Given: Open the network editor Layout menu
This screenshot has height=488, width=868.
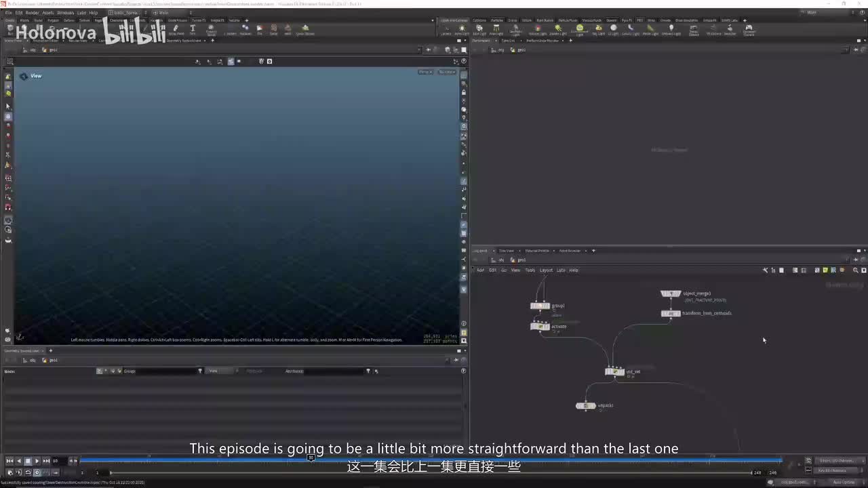Looking at the screenshot, I should click(547, 270).
